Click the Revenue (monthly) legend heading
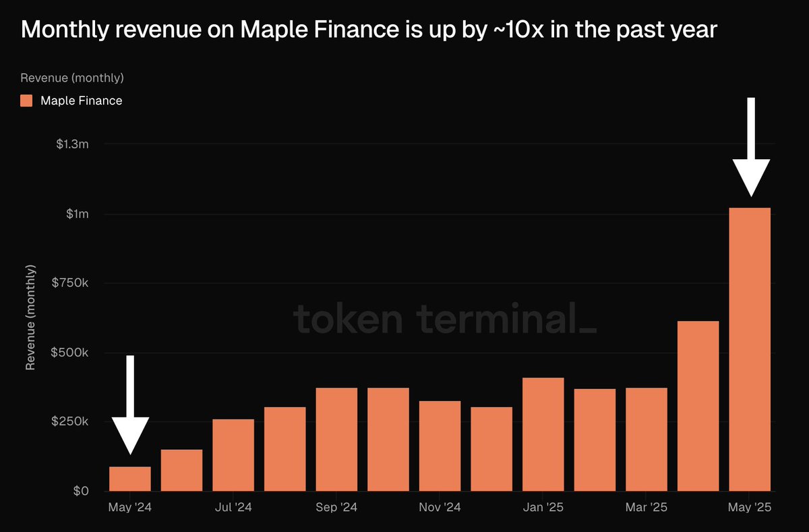The image size is (809, 532). point(72,78)
